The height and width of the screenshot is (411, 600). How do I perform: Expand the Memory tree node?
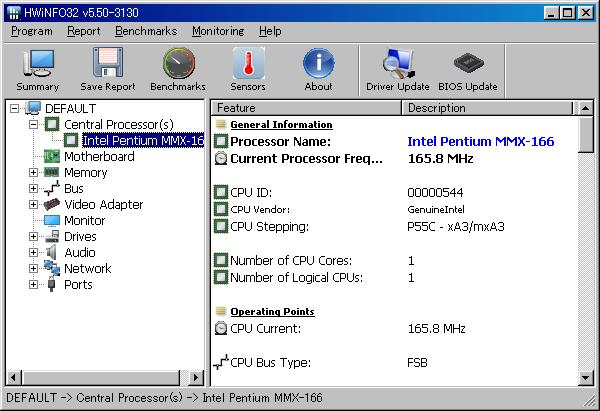33,173
